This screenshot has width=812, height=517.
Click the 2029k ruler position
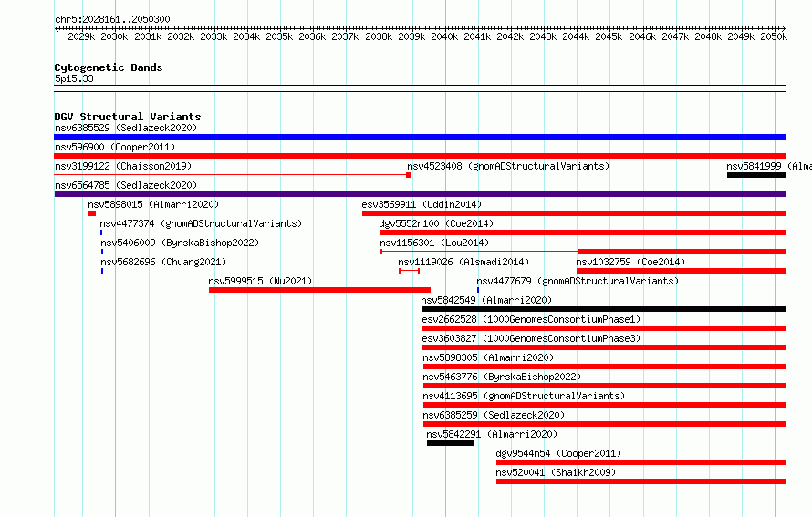click(x=81, y=36)
